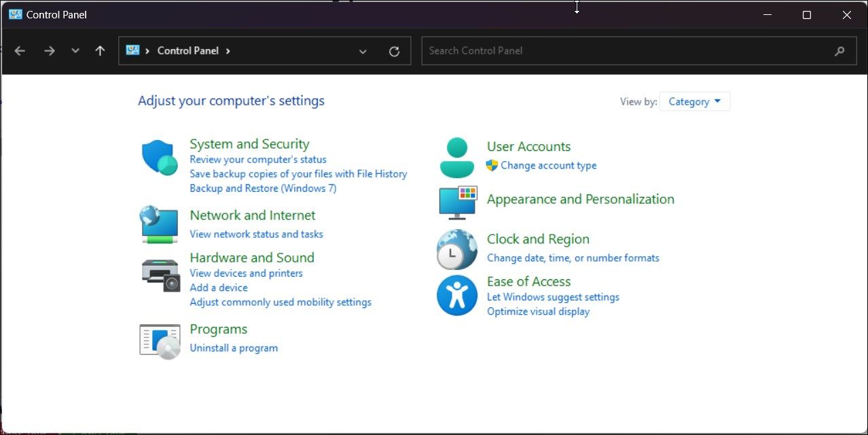Click Change account type link
Image resolution: width=868 pixels, height=435 pixels.
click(549, 165)
